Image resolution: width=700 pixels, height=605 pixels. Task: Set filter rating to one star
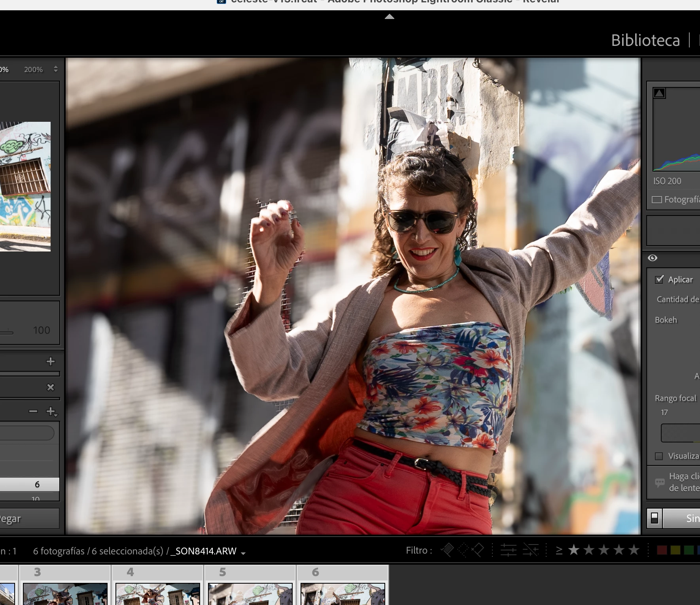[574, 550]
